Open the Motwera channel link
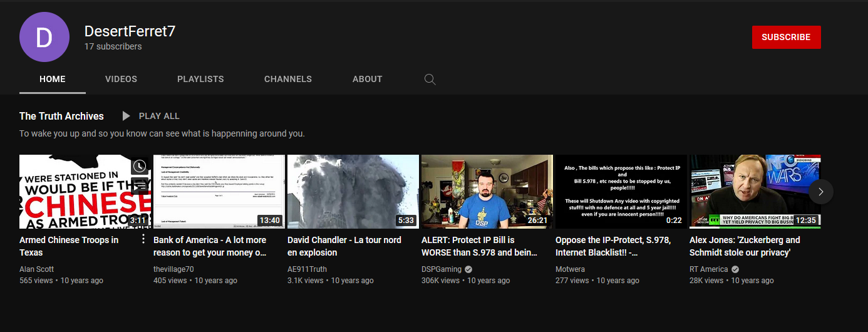 click(571, 269)
